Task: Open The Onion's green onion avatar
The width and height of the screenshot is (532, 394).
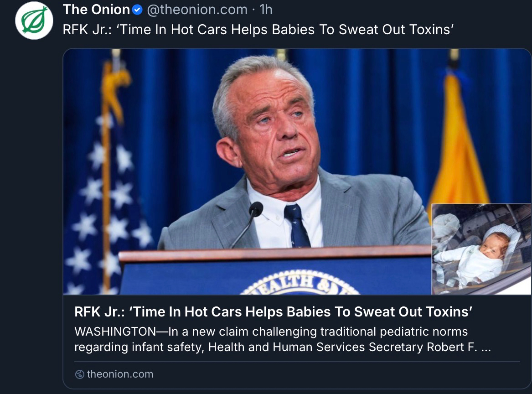Action: coord(34,21)
